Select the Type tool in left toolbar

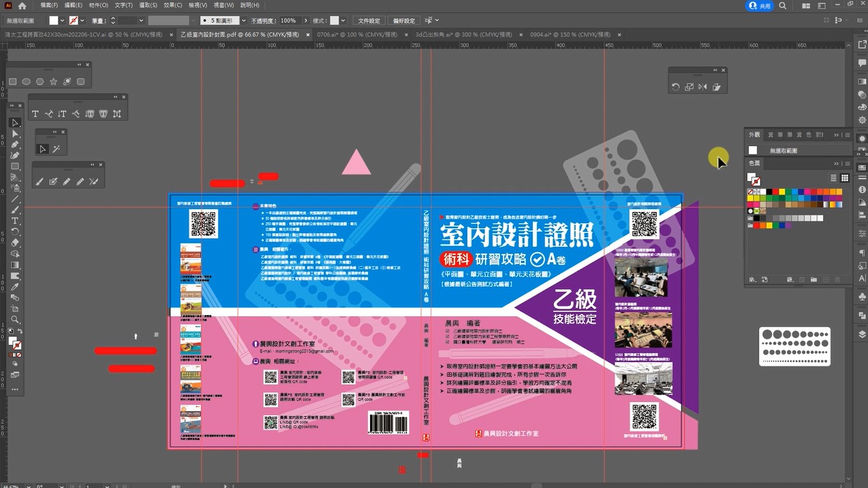[15, 221]
